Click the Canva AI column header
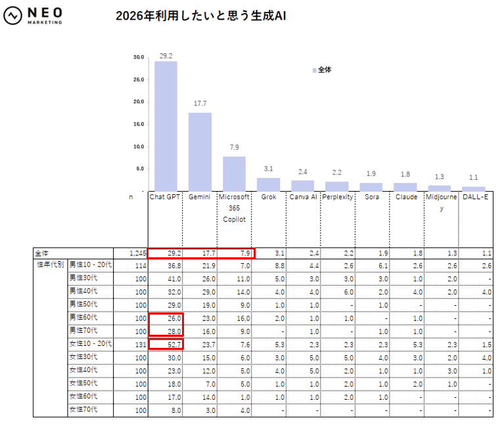The height and width of the screenshot is (426, 504). pos(303,197)
